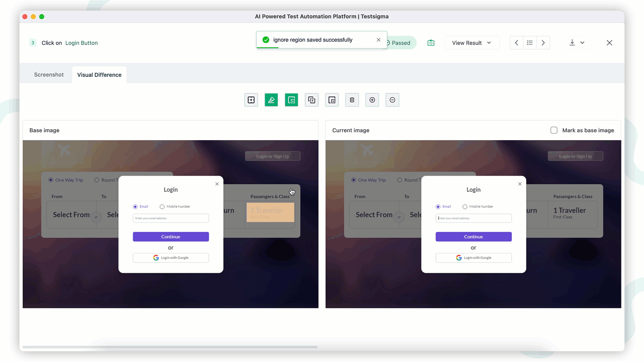Click the horizontal scrollbar at bottom
This screenshot has height=362, width=644.
coord(170,347)
